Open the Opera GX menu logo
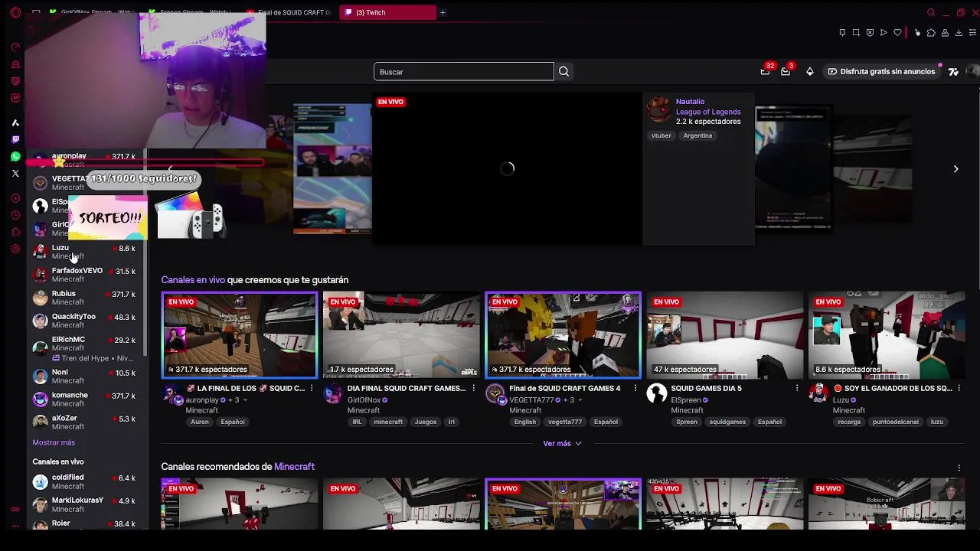This screenshot has height=551, width=980. point(15,12)
